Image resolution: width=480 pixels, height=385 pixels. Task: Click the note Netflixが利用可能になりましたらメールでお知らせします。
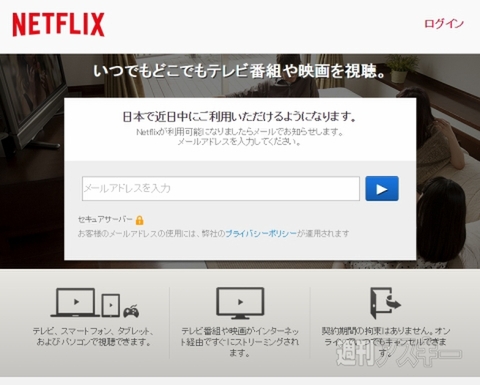240,132
